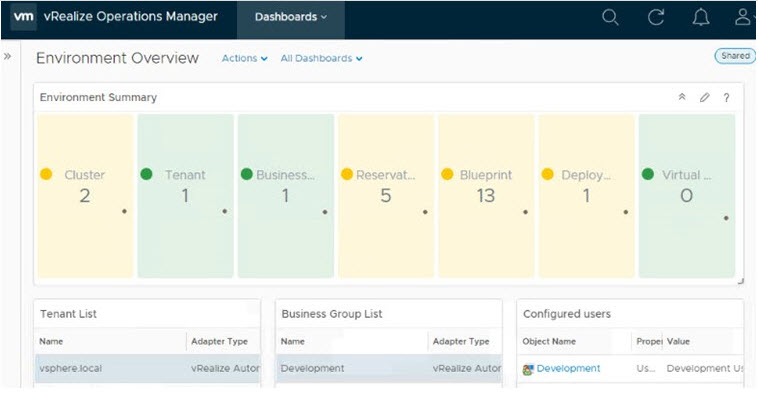Open the user account icon

[744, 17]
